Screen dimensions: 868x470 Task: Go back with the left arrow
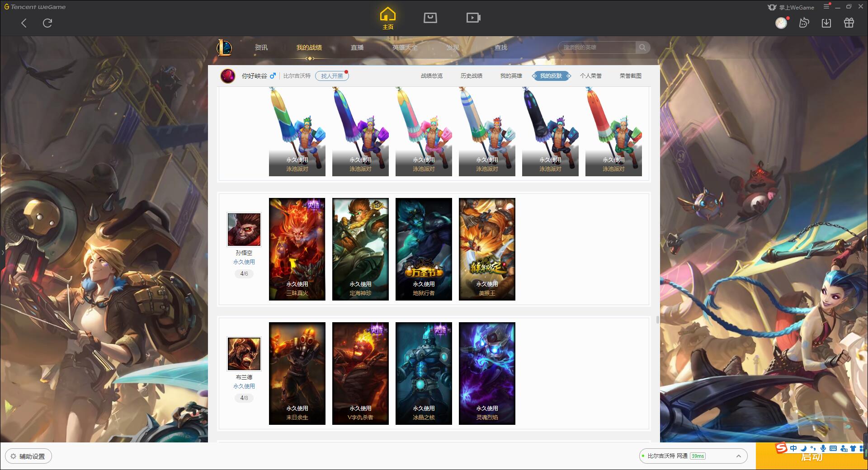click(x=24, y=23)
